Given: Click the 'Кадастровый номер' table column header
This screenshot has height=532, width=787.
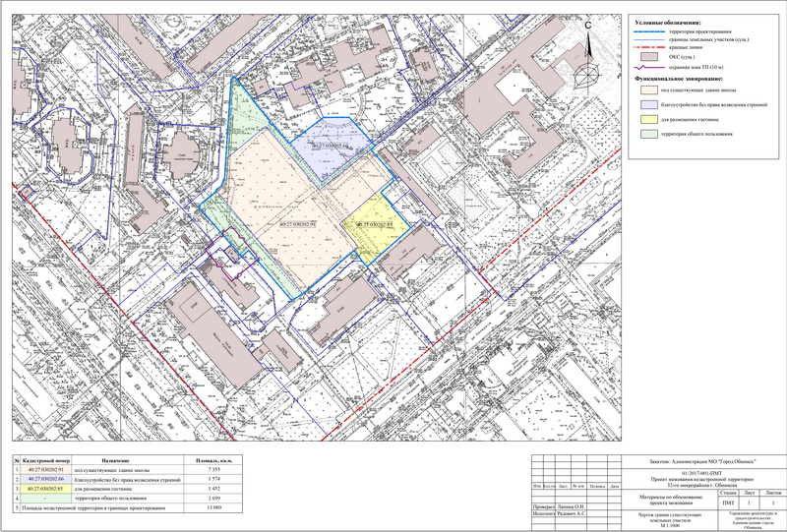Looking at the screenshot, I should click(44, 460).
